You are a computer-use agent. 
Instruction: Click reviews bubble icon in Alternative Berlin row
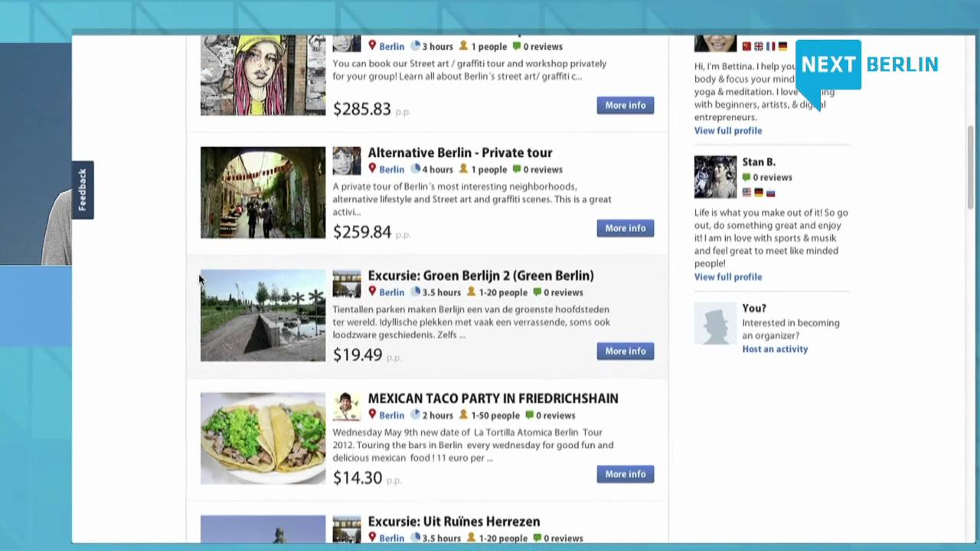pyautogui.click(x=517, y=169)
